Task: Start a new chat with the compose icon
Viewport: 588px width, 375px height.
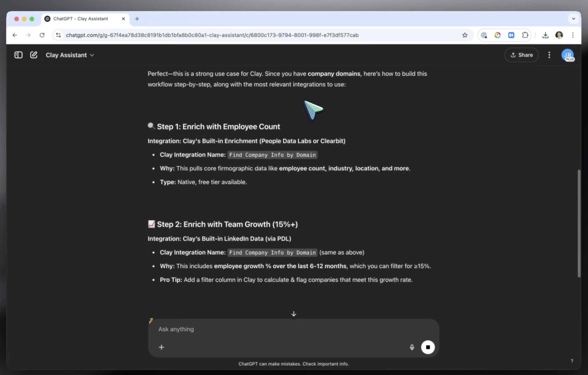Action: click(34, 55)
